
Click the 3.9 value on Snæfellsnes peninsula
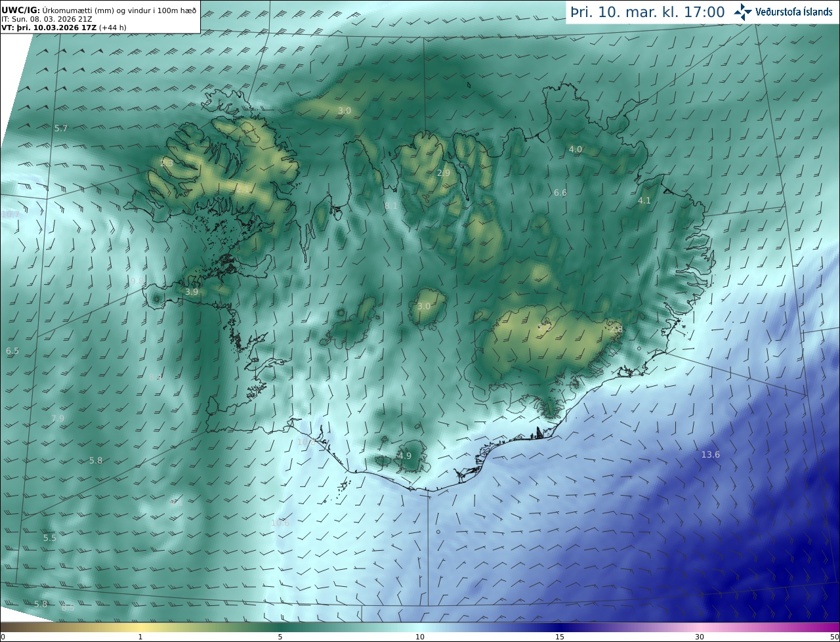[192, 292]
